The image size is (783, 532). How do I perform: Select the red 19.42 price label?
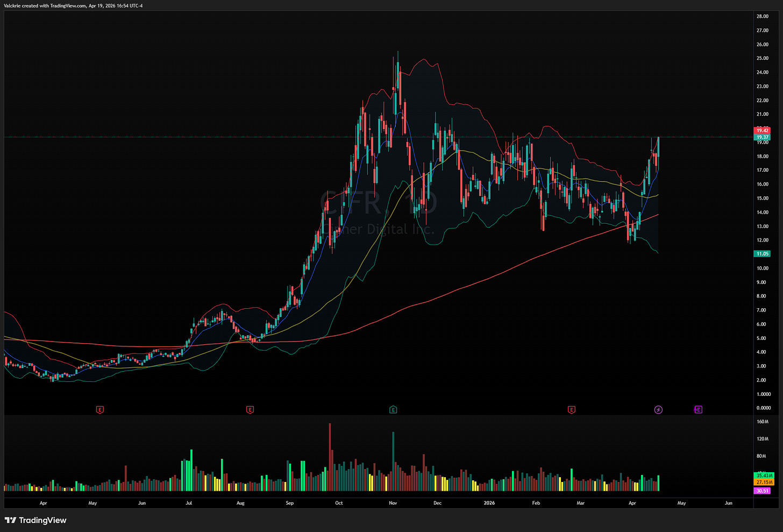click(763, 130)
